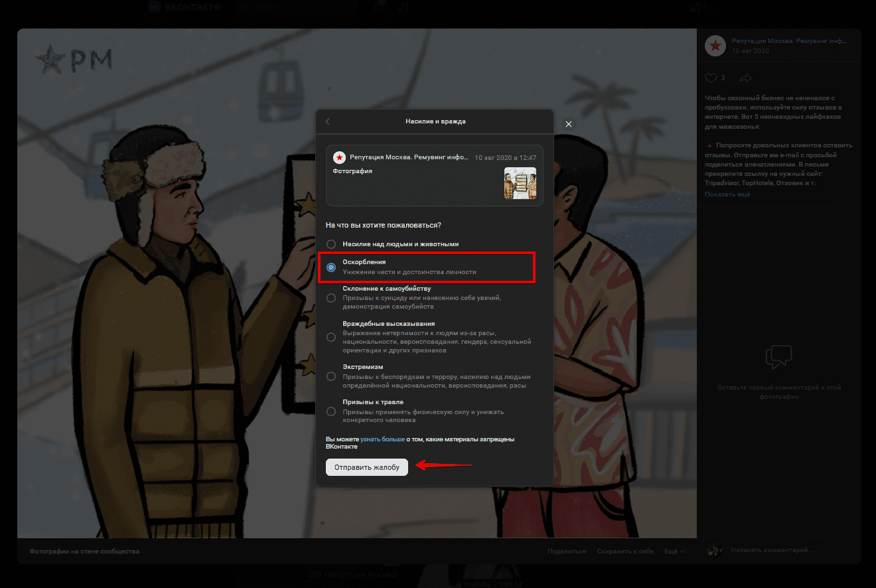This screenshot has height=588, width=876.
Task: Pick the 'Призывы к травле' radio option
Action: [331, 411]
